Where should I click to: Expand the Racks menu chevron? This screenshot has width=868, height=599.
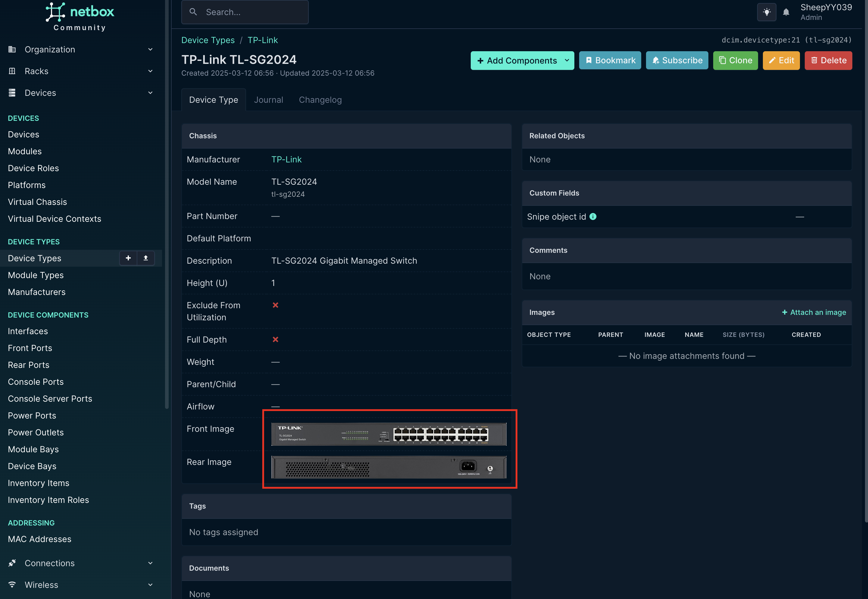coord(150,71)
